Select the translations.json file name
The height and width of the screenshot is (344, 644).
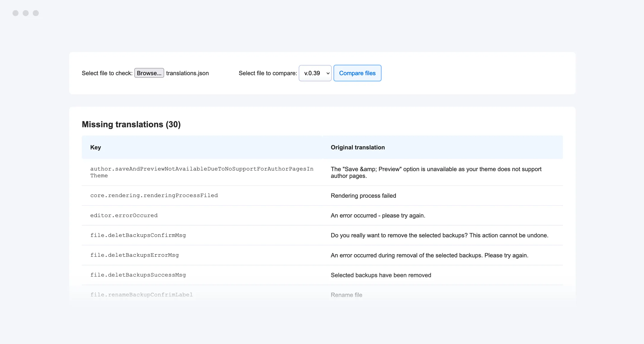[x=187, y=73]
